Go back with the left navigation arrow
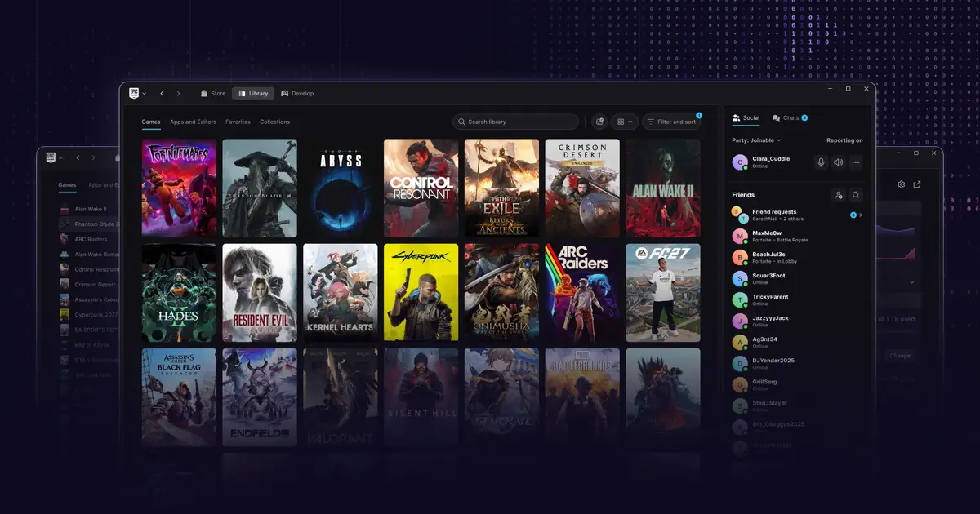 [x=162, y=94]
